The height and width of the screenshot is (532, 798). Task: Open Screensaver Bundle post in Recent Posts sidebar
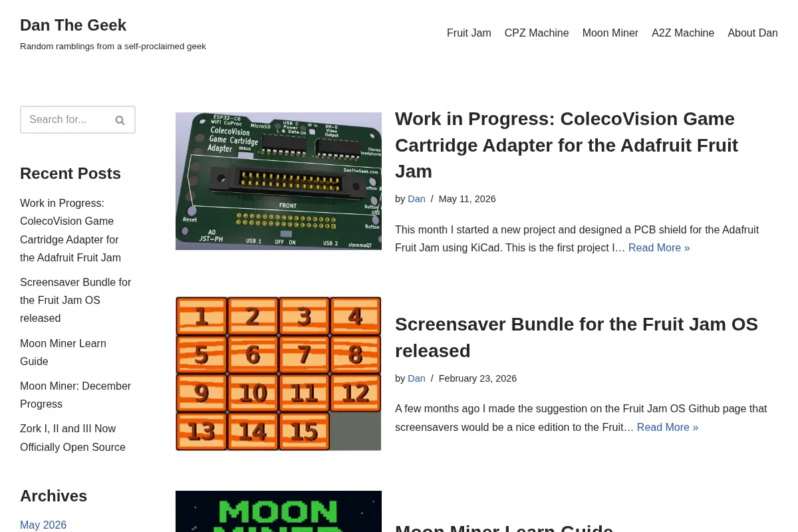pyautogui.click(x=76, y=300)
